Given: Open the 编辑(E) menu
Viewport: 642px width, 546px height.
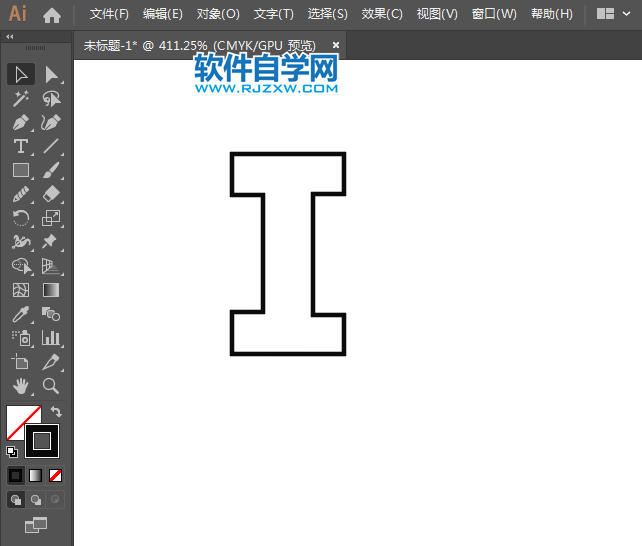Looking at the screenshot, I should point(163,14).
